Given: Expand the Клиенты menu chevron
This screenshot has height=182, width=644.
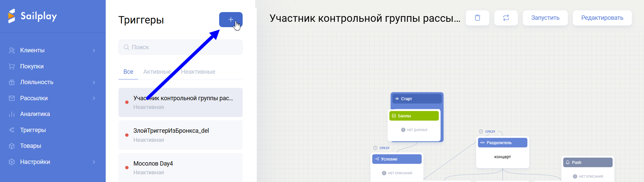Looking at the screenshot, I should tap(94, 50).
